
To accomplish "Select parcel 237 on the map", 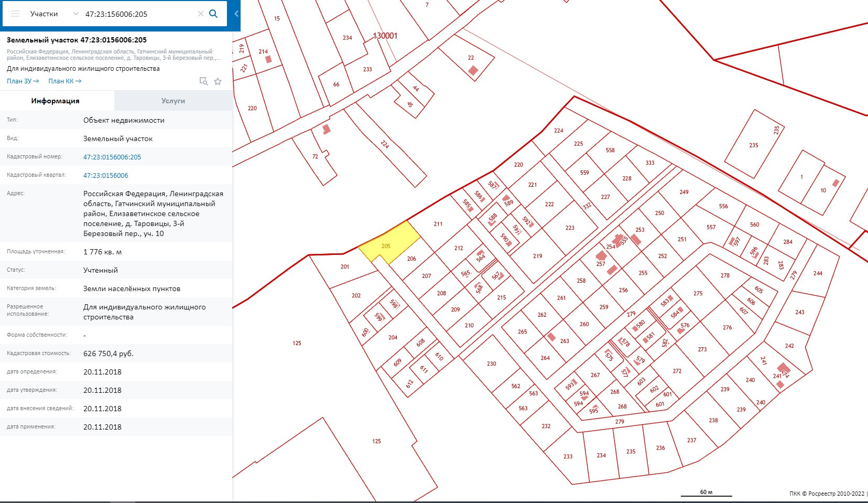I will tap(692, 440).
